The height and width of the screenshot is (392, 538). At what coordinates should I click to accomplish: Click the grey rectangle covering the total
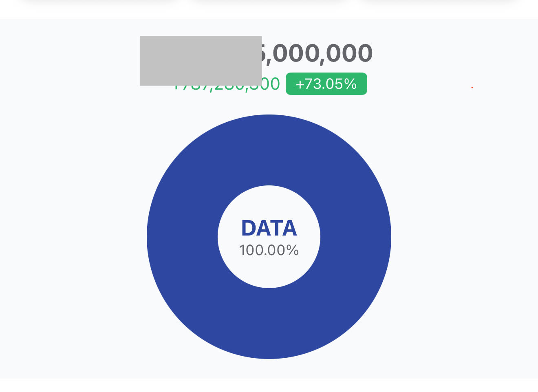click(201, 61)
